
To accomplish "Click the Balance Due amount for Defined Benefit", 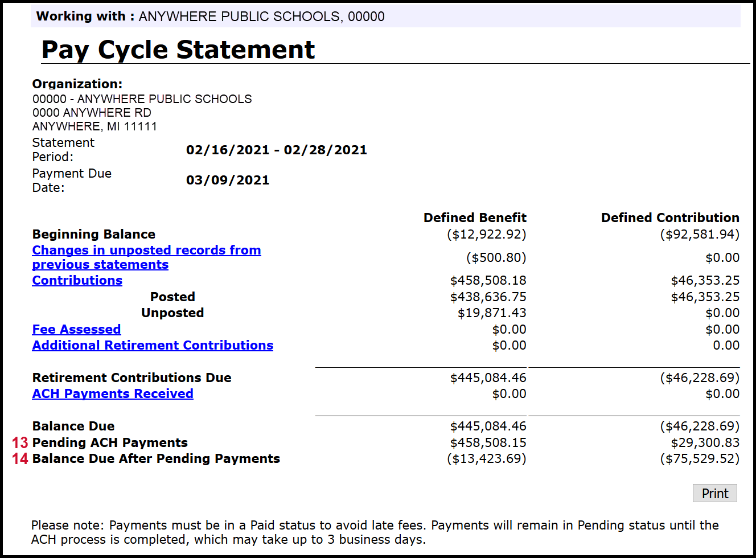I will coord(487,426).
